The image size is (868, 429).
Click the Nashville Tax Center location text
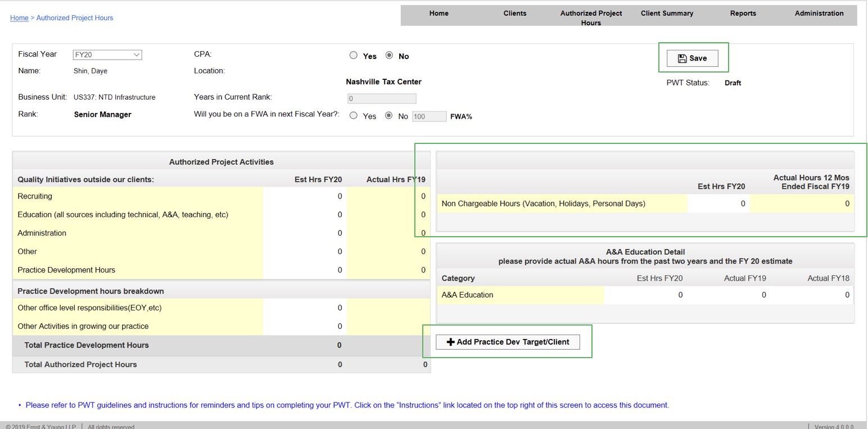click(x=384, y=82)
